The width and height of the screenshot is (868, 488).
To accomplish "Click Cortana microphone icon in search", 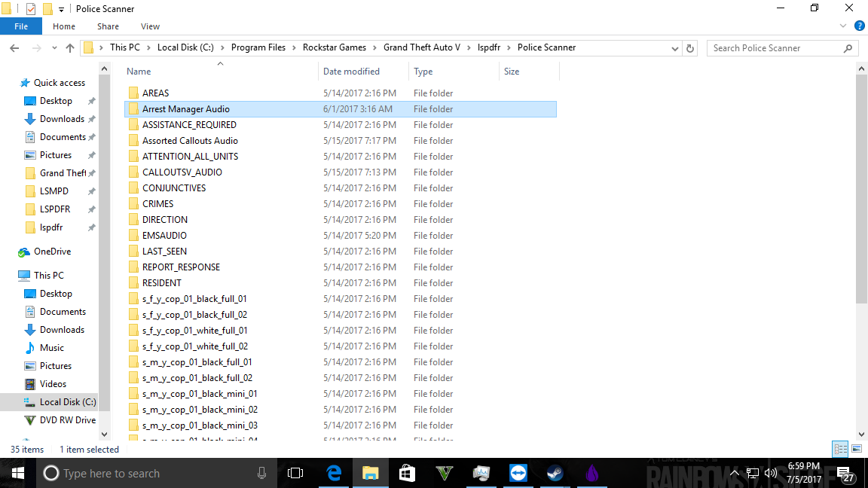I will click(x=262, y=473).
